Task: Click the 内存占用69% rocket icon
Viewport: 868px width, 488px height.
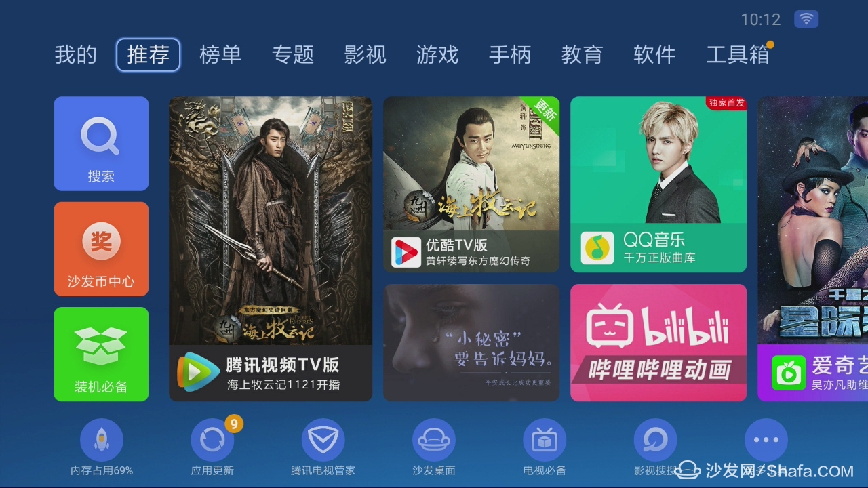Action: 102,441
